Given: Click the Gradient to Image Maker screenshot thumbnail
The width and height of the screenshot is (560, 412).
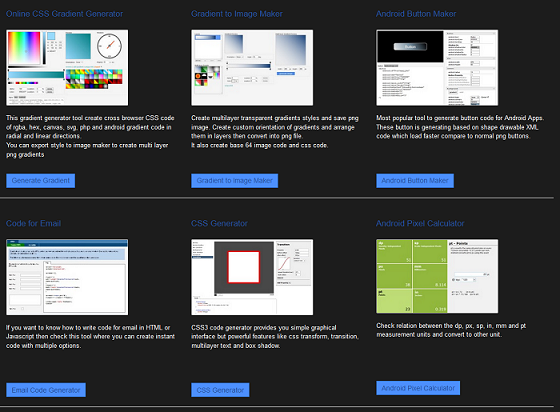Looking at the screenshot, I should coord(252,67).
